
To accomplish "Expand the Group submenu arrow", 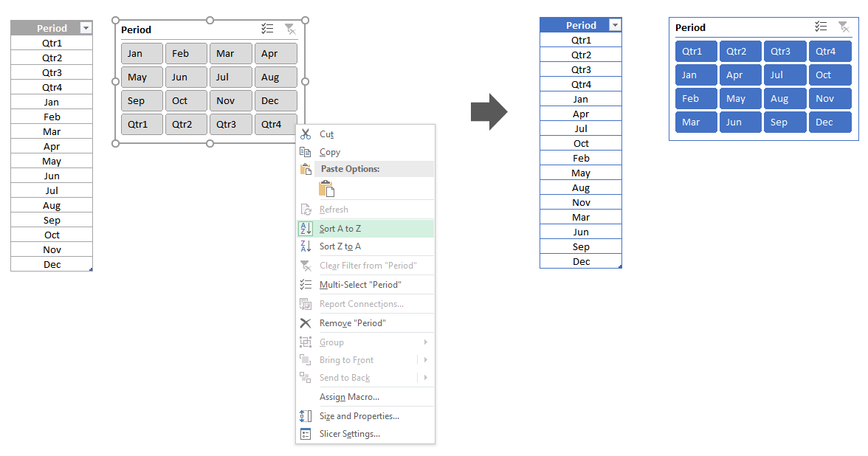I will point(427,342).
